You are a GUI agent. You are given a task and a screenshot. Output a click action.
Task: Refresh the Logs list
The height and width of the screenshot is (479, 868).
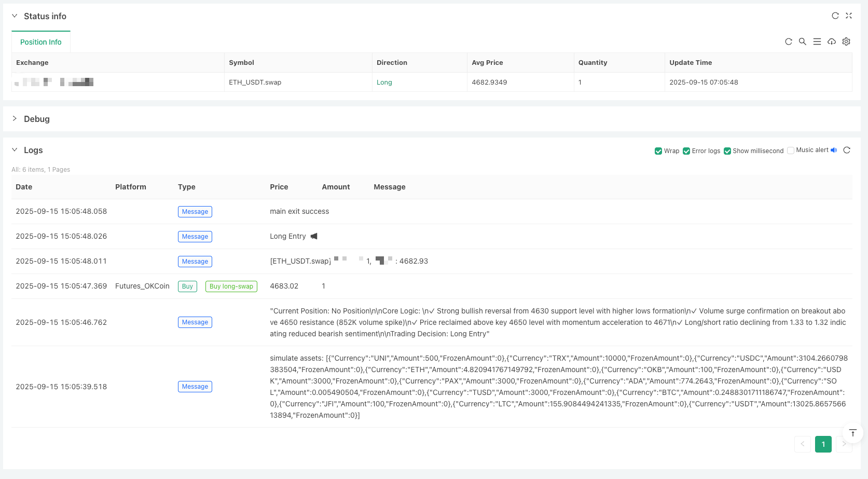(847, 150)
